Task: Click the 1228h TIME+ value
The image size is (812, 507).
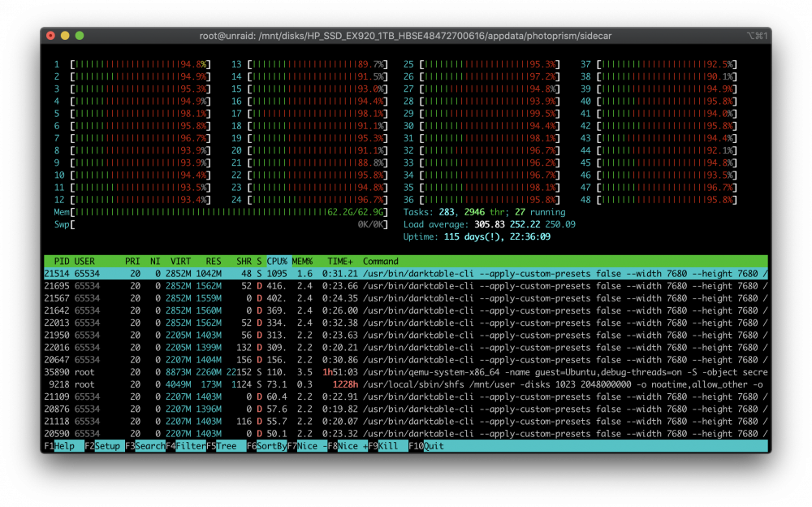Action: pos(345,384)
